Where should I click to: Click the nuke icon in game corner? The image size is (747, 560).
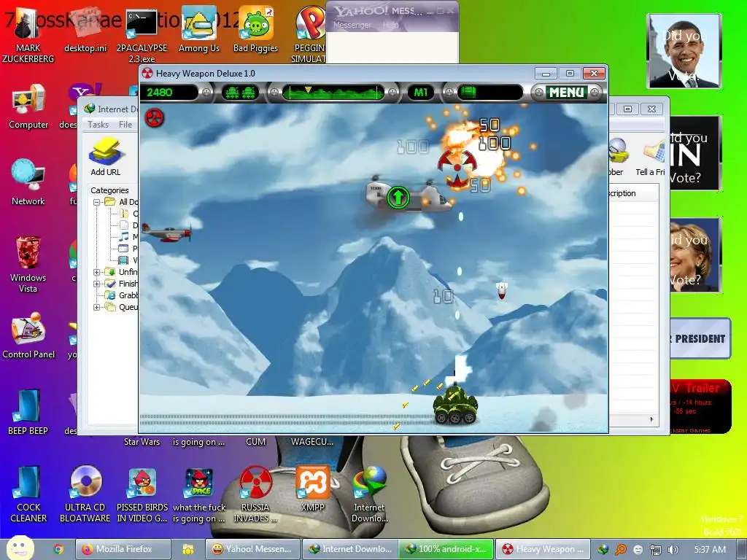pyautogui.click(x=154, y=117)
